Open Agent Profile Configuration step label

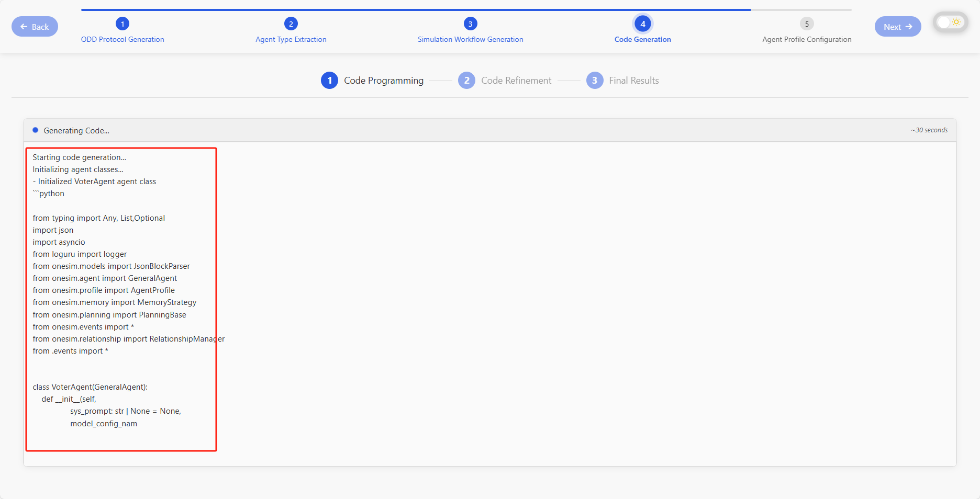pyautogui.click(x=807, y=39)
